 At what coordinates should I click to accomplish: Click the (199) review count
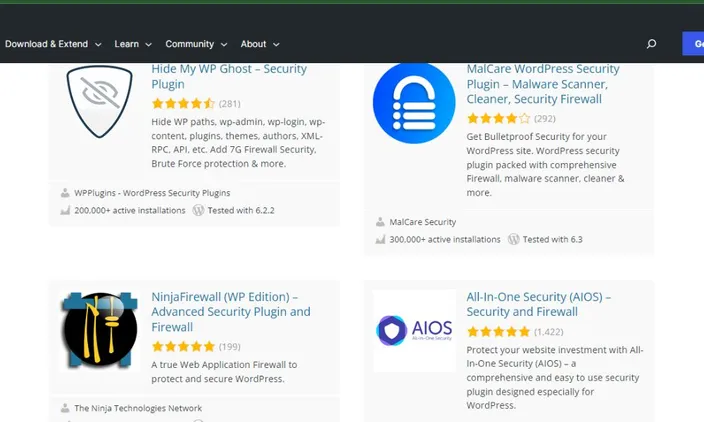[230, 347]
